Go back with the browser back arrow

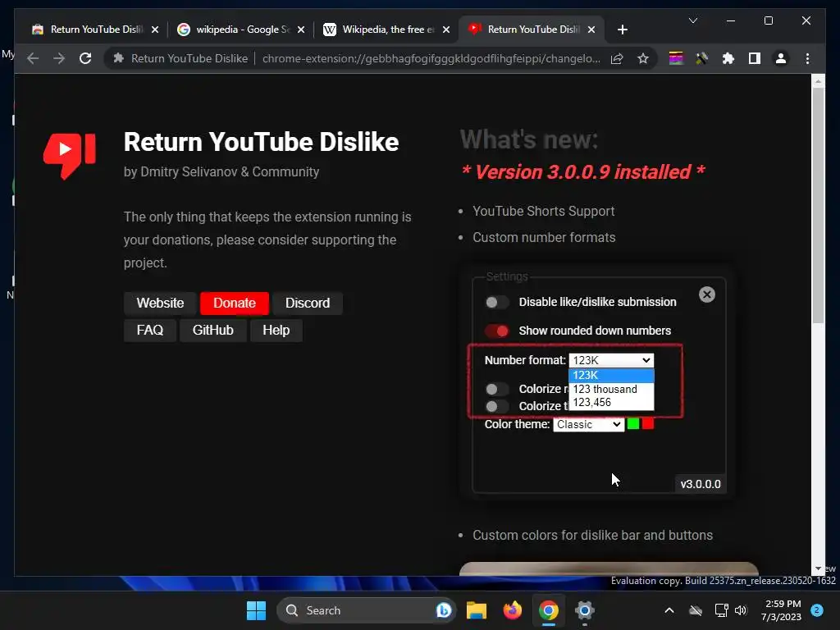click(33, 58)
